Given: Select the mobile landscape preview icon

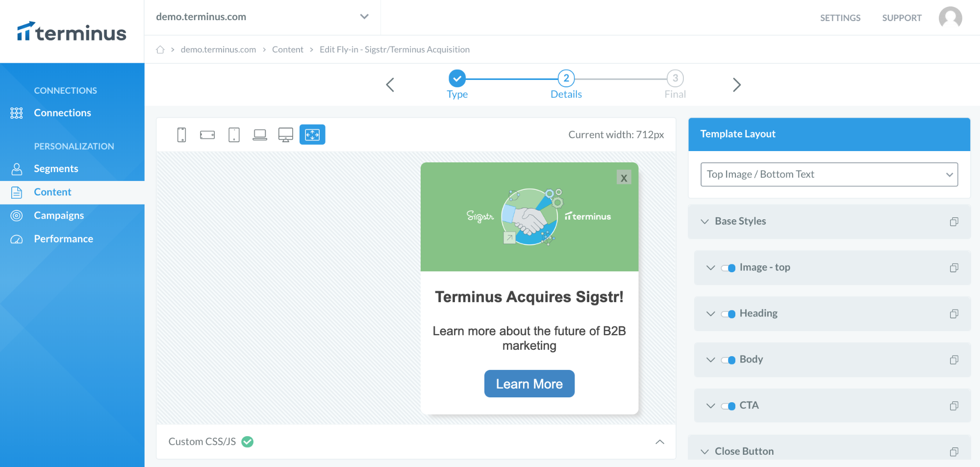Looking at the screenshot, I should pos(207,134).
